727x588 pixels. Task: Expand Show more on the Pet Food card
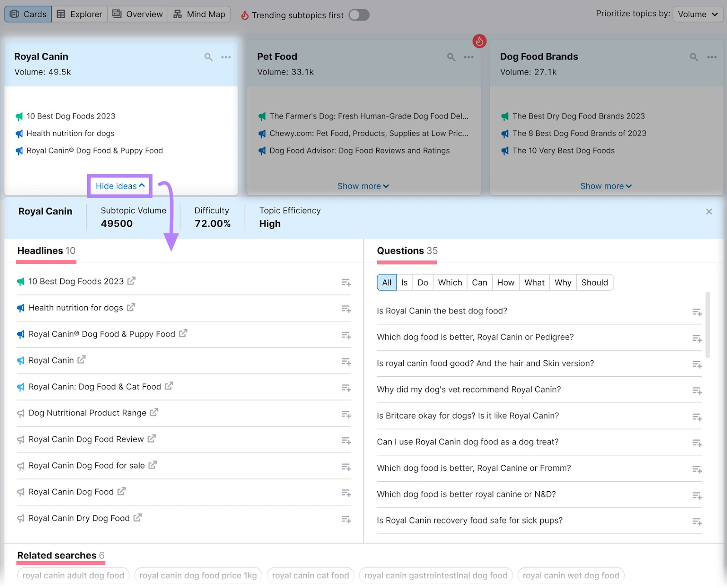pyautogui.click(x=363, y=186)
